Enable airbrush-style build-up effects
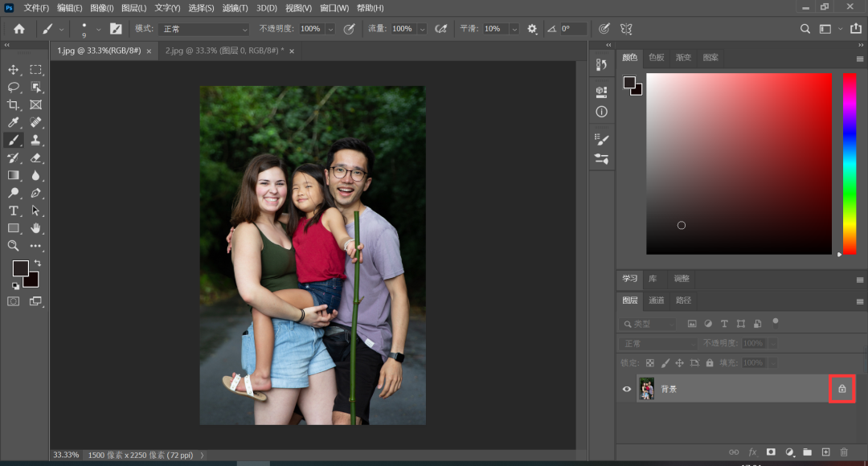The width and height of the screenshot is (868, 466). click(x=440, y=29)
